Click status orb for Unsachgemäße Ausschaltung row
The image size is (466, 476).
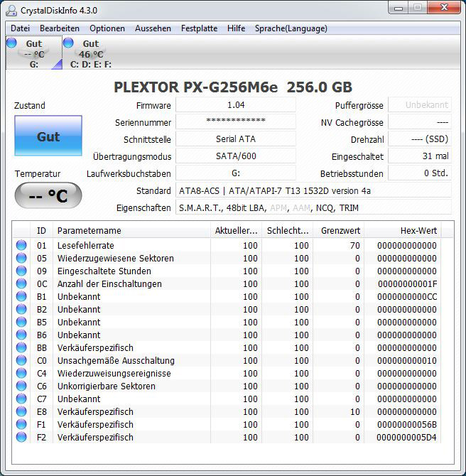coord(21,360)
